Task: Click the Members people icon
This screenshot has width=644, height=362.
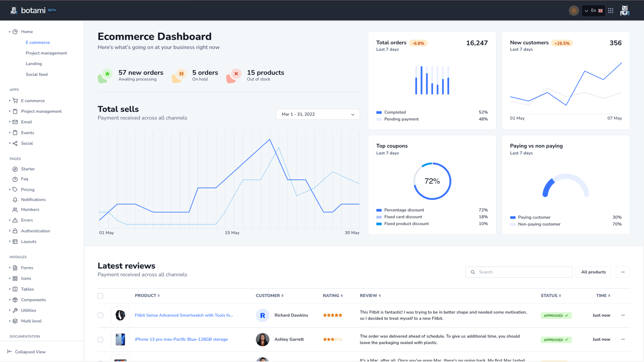Action: point(15,210)
